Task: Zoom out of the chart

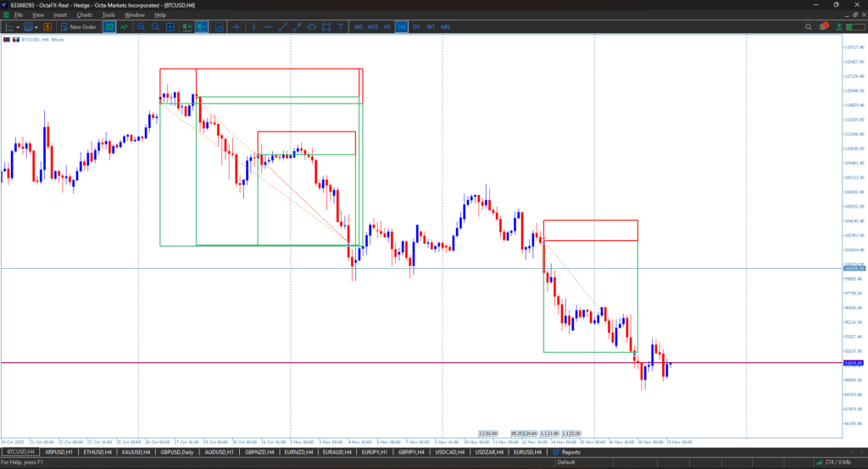Action: pyautogui.click(x=155, y=27)
